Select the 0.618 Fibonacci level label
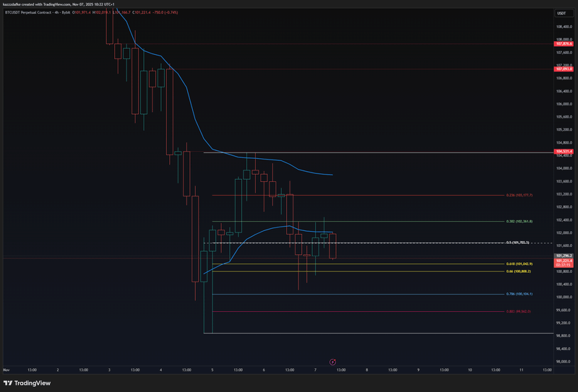Screen dimensions: 578x392 pos(519,263)
